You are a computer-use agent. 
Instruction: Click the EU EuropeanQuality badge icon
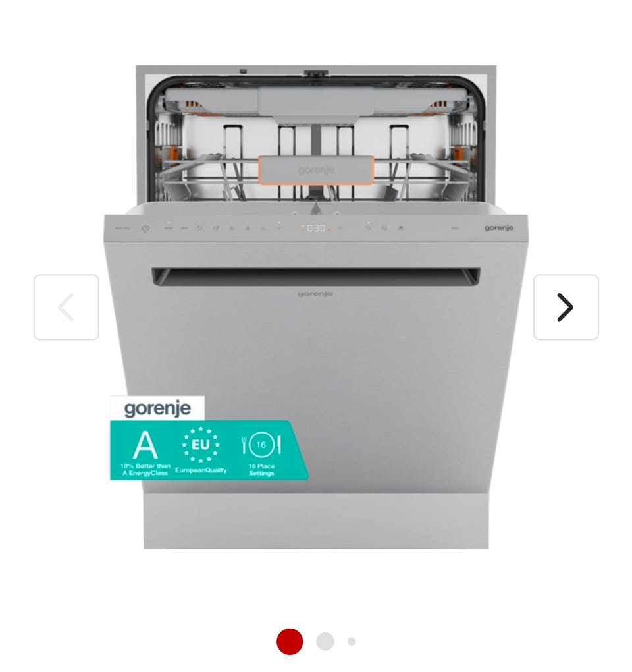(200, 445)
